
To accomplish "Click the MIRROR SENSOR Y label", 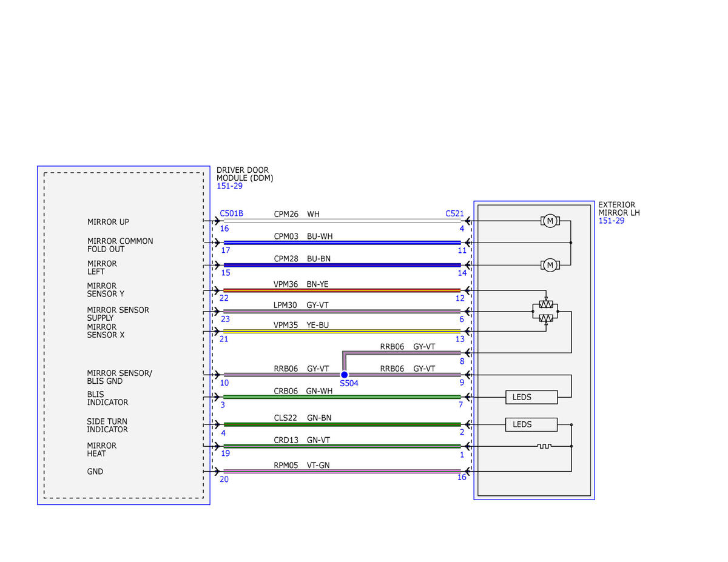I will click(106, 290).
